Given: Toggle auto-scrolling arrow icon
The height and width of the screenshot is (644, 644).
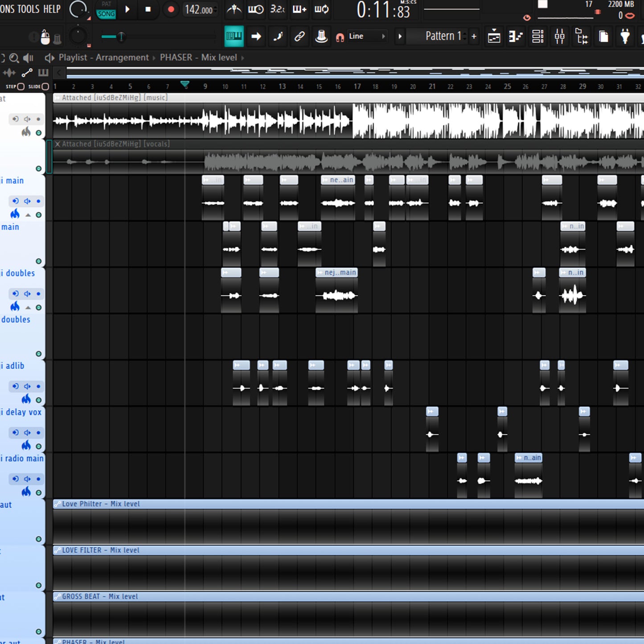Looking at the screenshot, I should click(256, 37).
